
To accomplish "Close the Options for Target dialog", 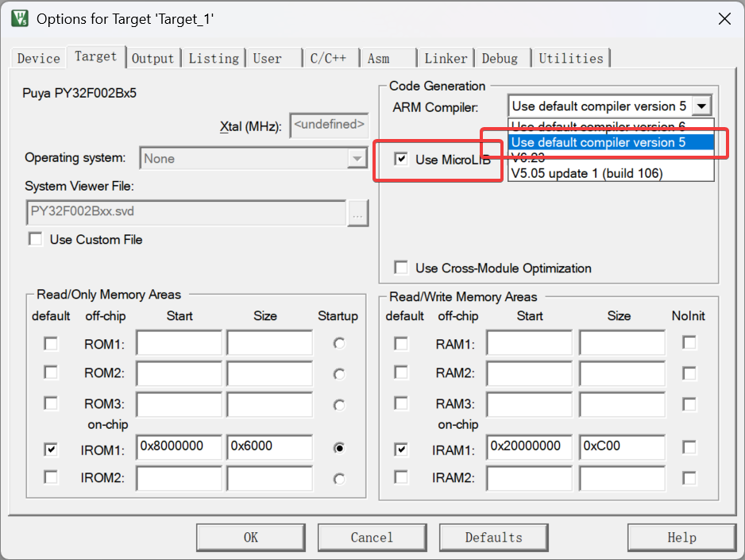I will point(724,19).
